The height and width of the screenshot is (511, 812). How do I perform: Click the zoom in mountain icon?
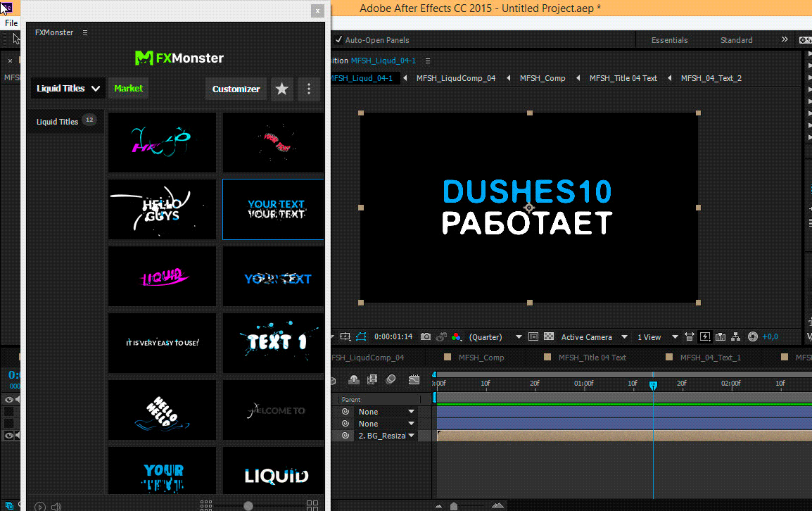tap(497, 505)
